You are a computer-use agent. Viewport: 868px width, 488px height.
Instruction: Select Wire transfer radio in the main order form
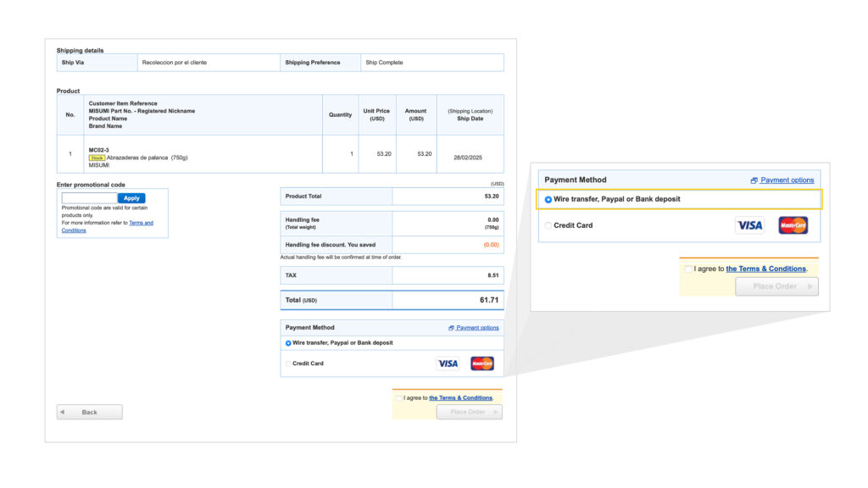pos(288,343)
